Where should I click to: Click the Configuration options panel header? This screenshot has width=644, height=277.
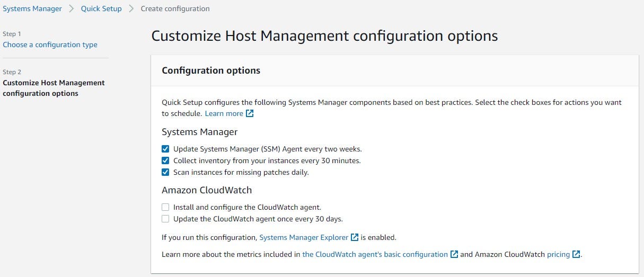click(x=211, y=70)
